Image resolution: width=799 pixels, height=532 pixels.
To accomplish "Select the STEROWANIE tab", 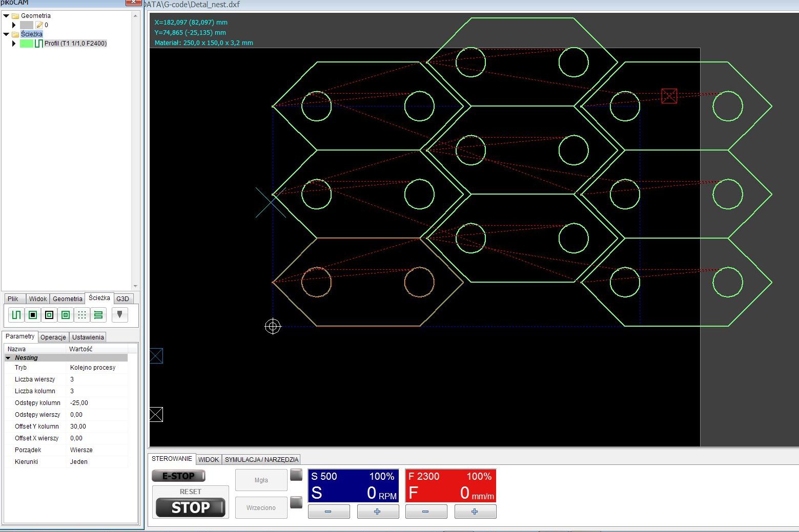I will click(x=172, y=459).
